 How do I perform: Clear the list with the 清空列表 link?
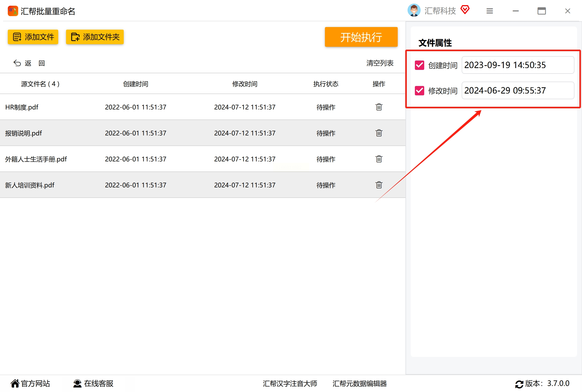click(x=380, y=63)
